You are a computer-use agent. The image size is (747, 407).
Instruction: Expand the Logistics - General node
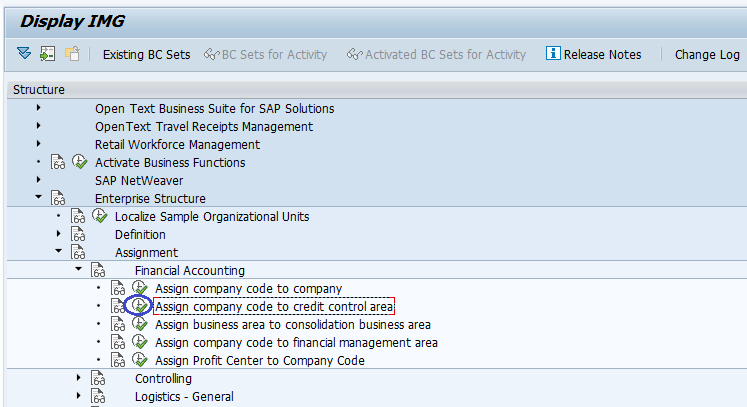[79, 396]
